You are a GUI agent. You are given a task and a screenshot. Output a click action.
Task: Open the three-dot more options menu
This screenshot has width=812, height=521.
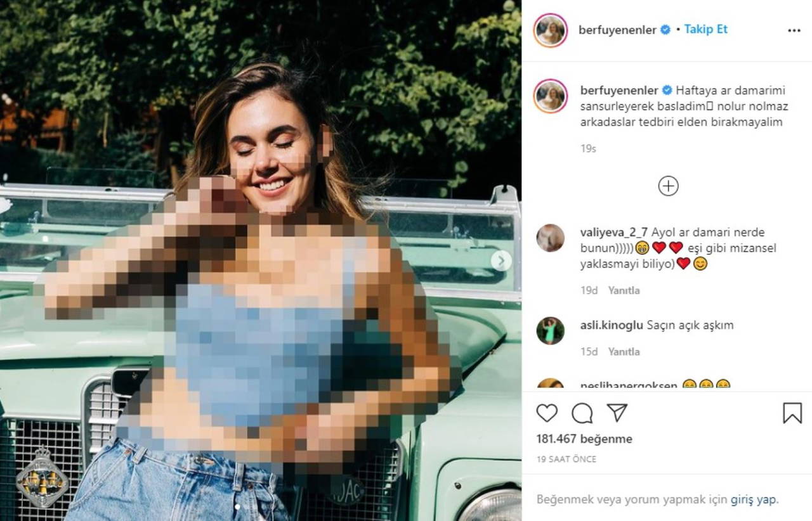tap(794, 30)
